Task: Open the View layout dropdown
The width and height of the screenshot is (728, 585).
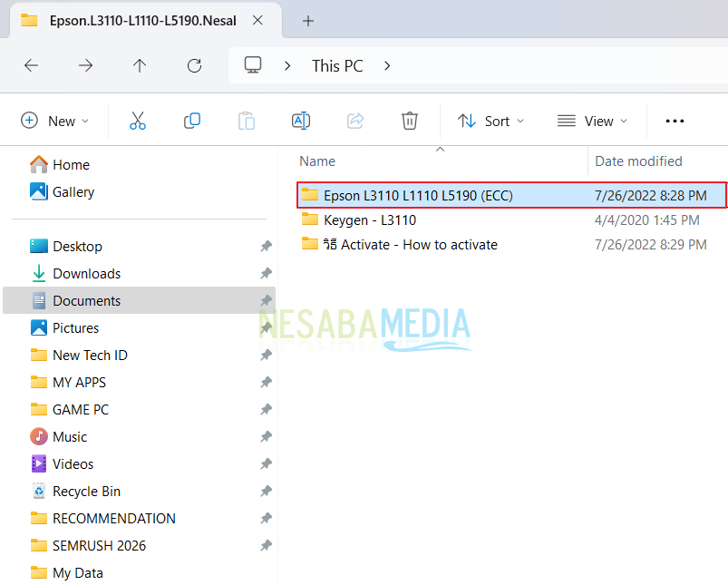Action: pos(592,121)
